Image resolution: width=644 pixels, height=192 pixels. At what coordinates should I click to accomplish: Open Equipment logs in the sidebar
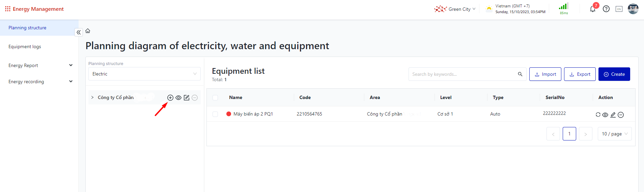(25, 46)
